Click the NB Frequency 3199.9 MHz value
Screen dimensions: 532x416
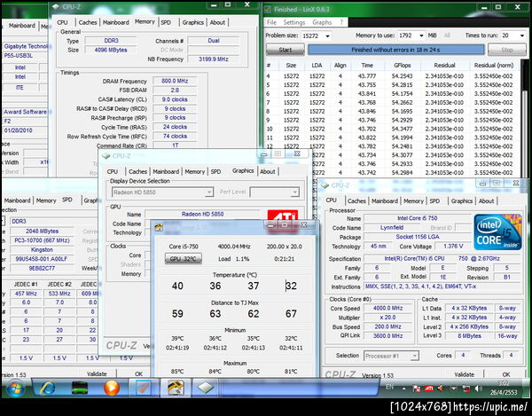point(213,59)
